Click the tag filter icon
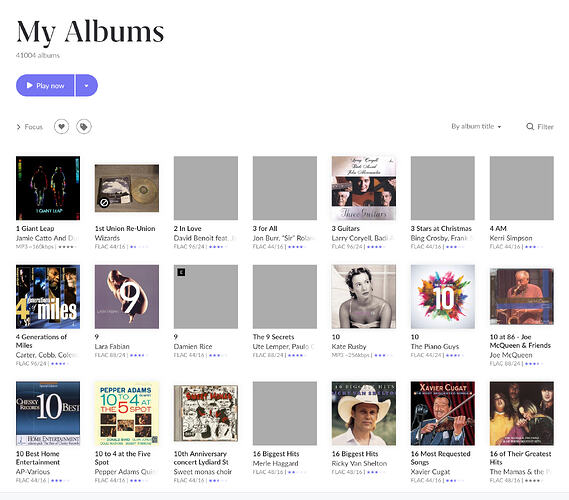The height and width of the screenshot is (500, 569). click(84, 127)
